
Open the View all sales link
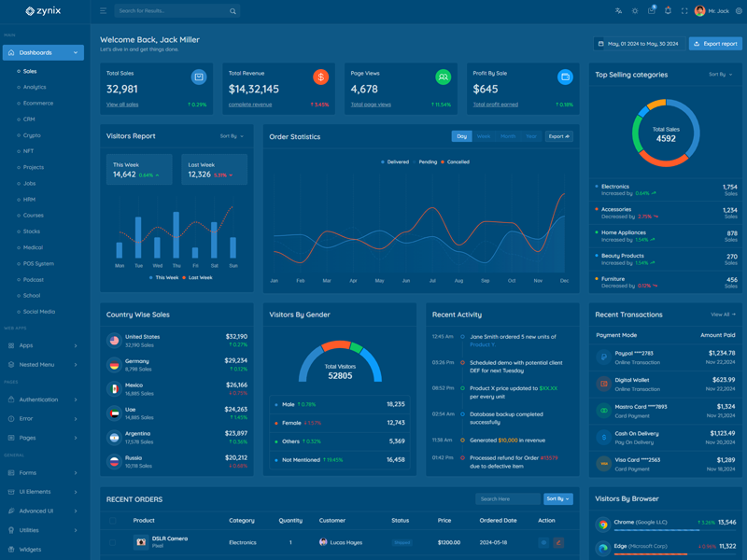tap(122, 105)
